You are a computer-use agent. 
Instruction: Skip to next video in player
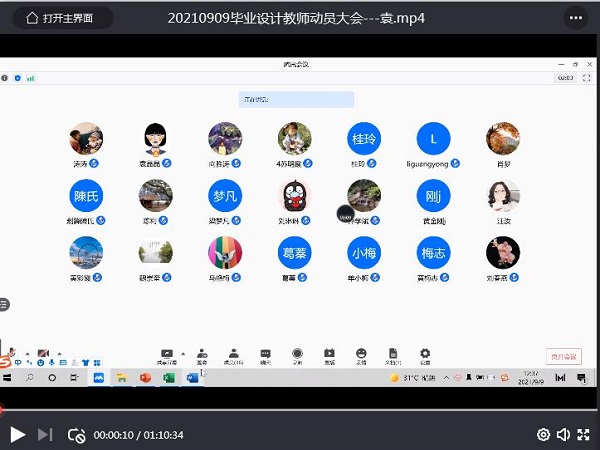45,435
